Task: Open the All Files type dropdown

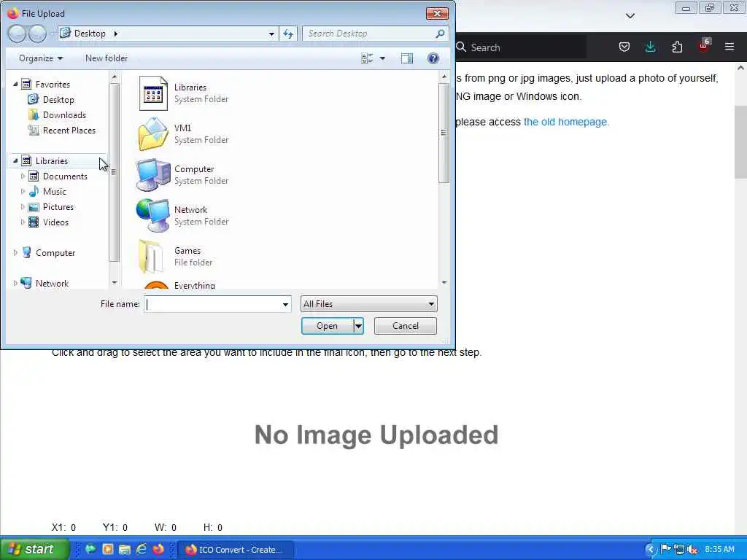Action: [368, 304]
